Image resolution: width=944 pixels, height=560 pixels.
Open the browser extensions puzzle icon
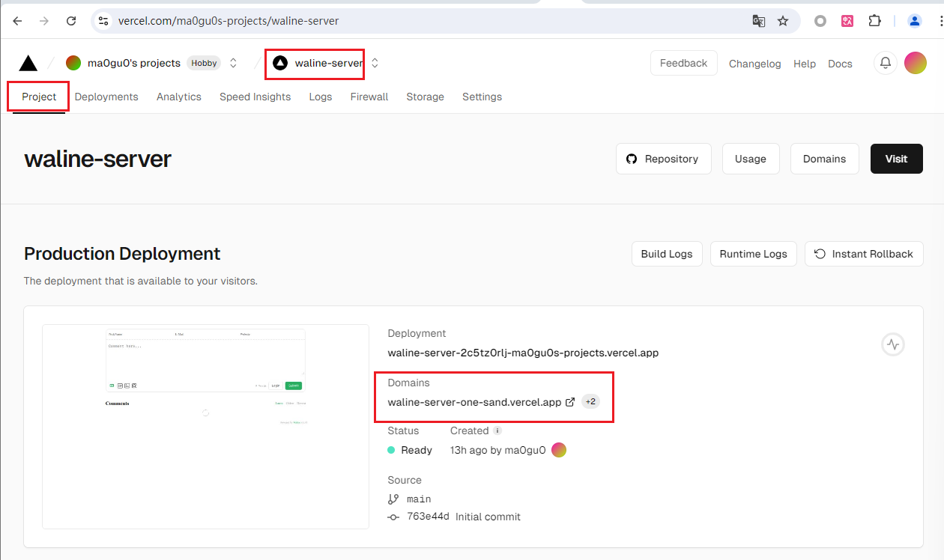(874, 21)
